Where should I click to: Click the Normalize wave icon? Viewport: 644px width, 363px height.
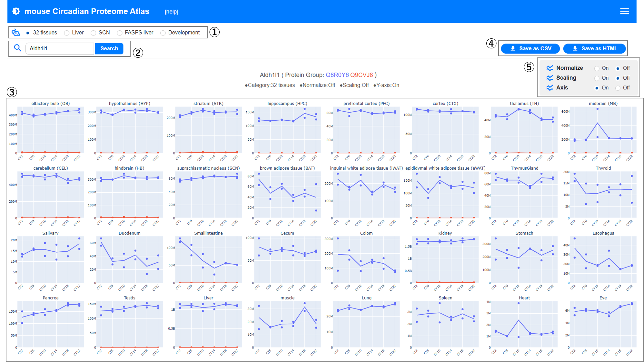coord(550,68)
